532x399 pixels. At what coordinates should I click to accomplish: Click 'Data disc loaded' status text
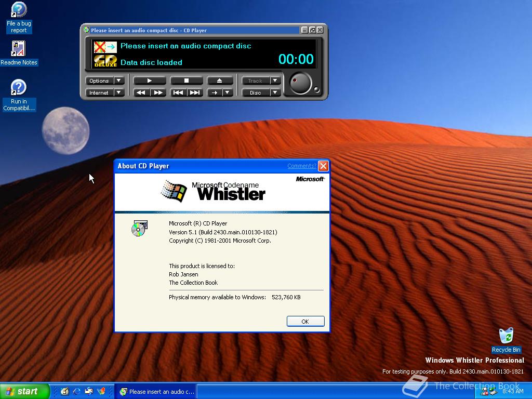151,62
